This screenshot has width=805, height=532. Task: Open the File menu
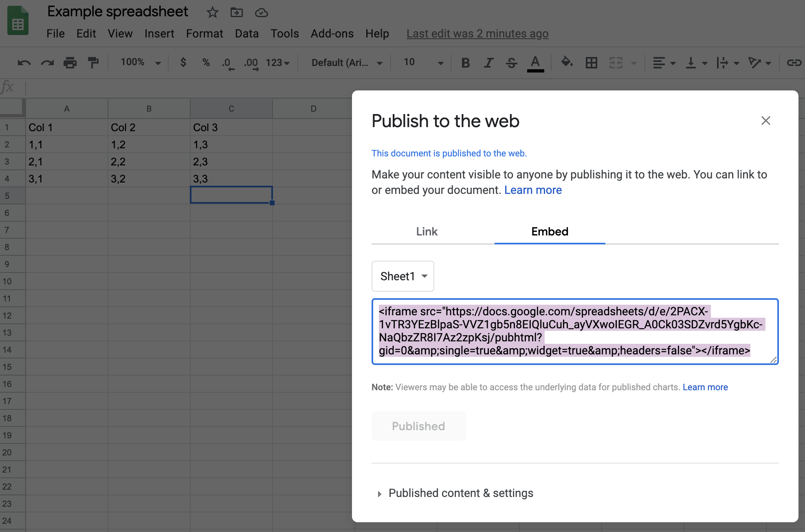click(55, 34)
